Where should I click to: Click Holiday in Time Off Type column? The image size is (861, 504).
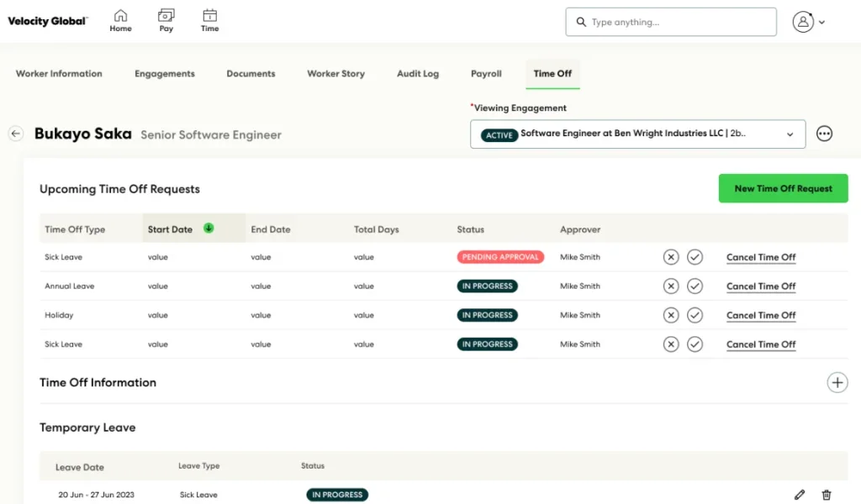(59, 315)
